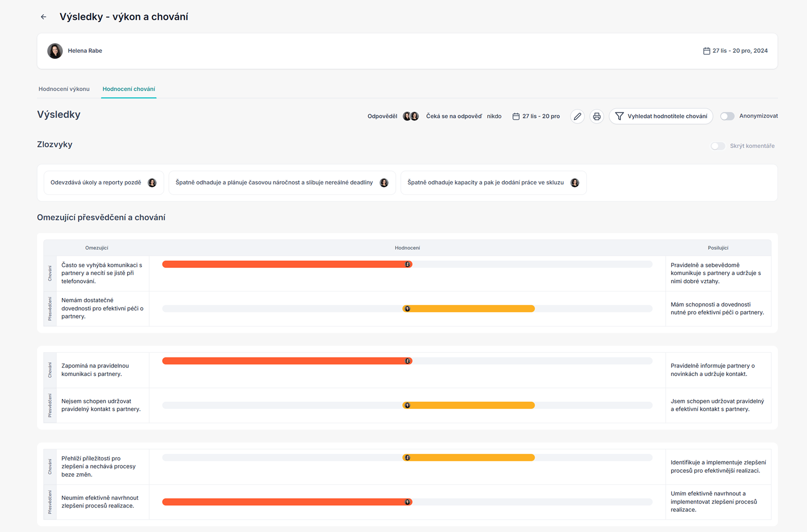Click the 'Špatně odhaduje a plánuje časovou náročnost' chip
Screen dimensions: 807x532
tap(274, 183)
